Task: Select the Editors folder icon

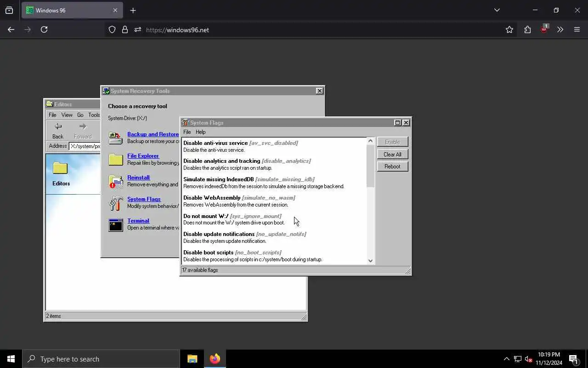Action: click(x=60, y=168)
